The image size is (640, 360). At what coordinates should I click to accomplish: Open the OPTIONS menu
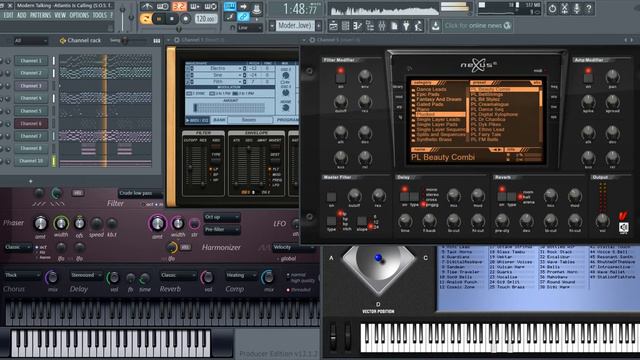point(79,16)
